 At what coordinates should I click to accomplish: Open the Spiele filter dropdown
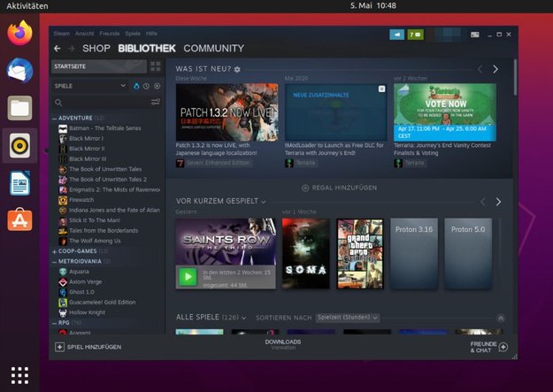[123, 86]
